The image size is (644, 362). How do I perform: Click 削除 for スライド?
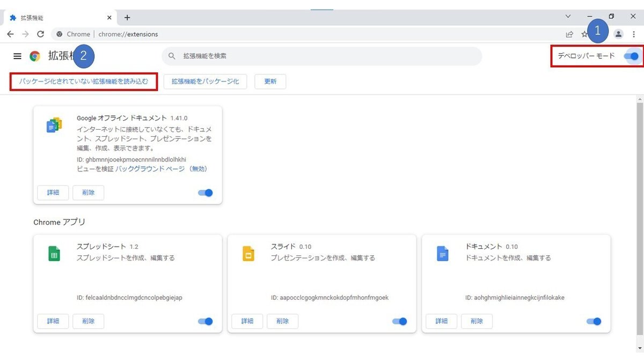pyautogui.click(x=283, y=321)
